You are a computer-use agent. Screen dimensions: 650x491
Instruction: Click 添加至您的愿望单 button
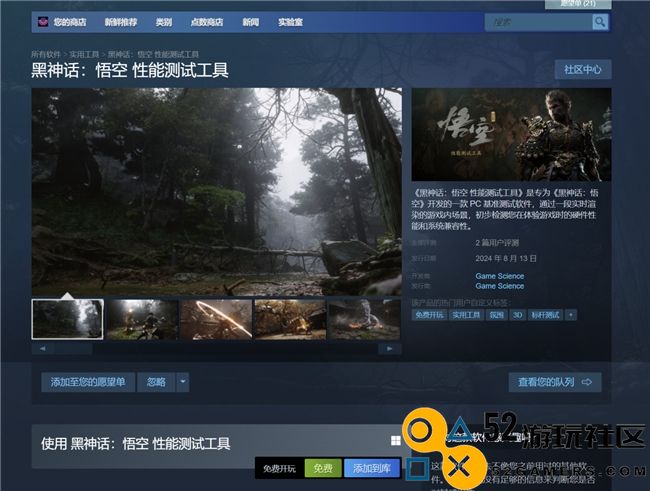coord(88,382)
